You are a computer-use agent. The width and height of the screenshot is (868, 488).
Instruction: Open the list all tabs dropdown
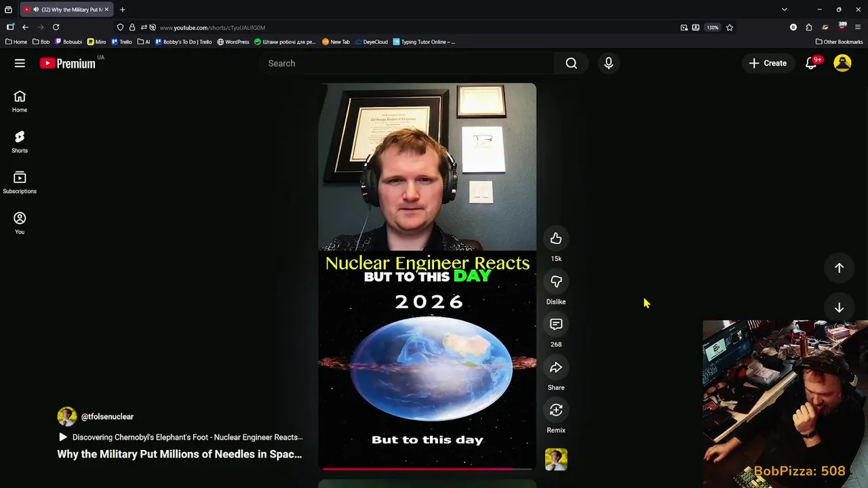point(785,9)
